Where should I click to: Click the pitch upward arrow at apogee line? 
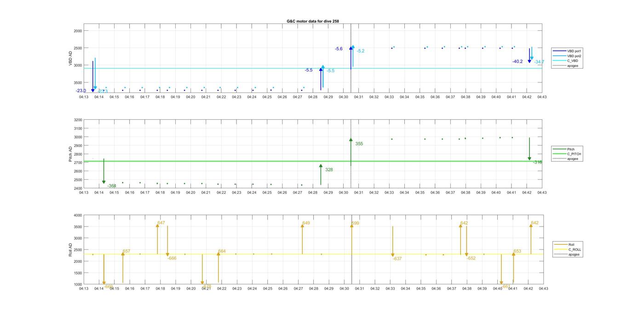[x=351, y=152]
